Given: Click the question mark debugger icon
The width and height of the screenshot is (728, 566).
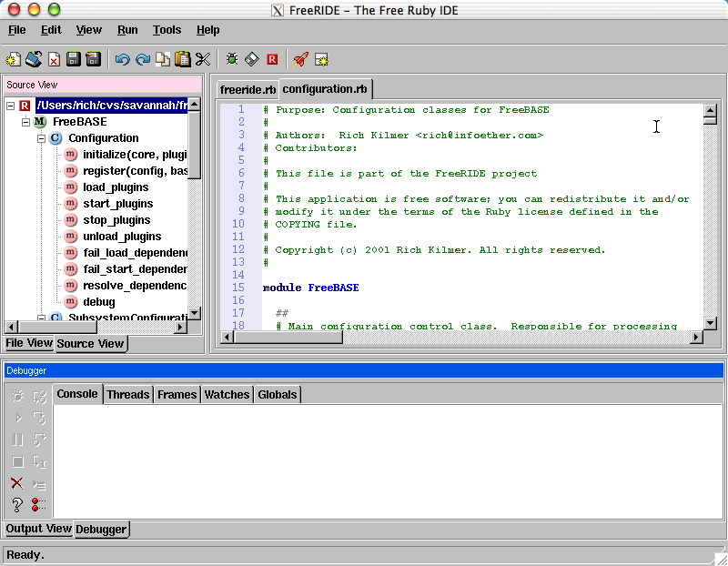Looking at the screenshot, I should pos(16,504).
